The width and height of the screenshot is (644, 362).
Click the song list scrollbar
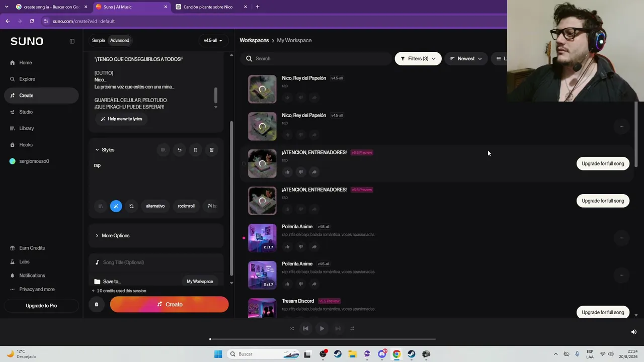point(636,133)
